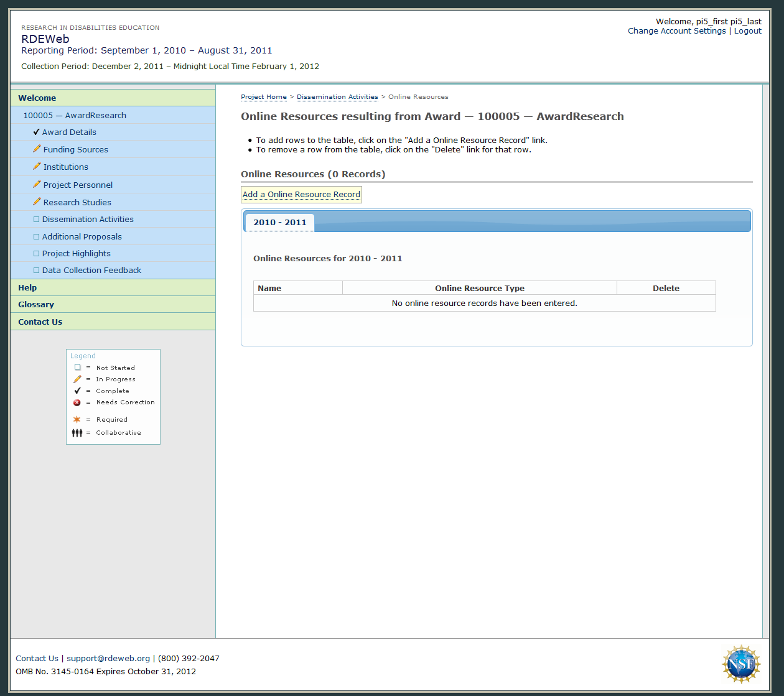Click the pencil icon beside Project Personnel

pos(37,184)
